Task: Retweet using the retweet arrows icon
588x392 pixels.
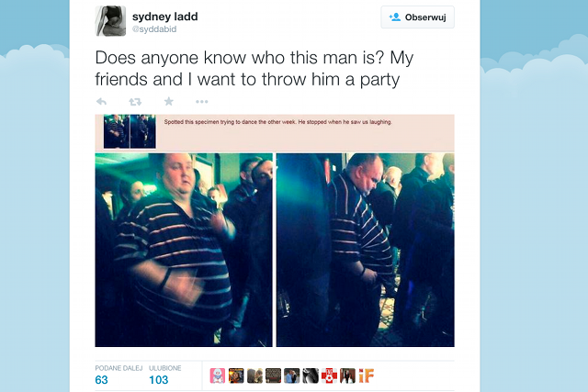Action: (135, 101)
